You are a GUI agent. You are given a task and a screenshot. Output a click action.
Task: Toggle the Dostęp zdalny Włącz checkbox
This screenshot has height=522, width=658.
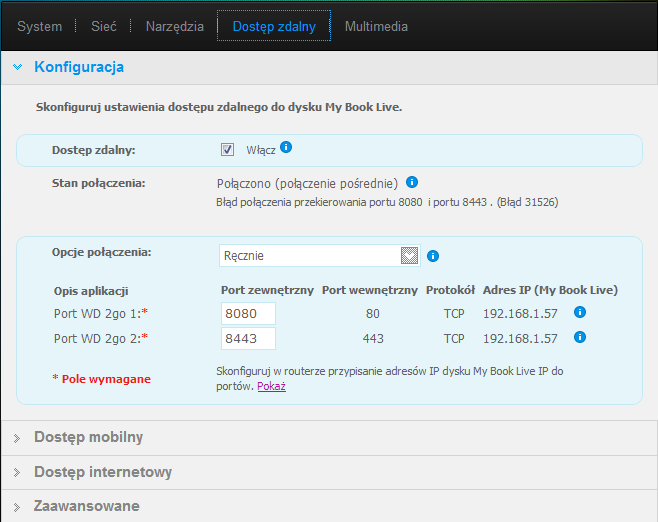click(x=227, y=149)
